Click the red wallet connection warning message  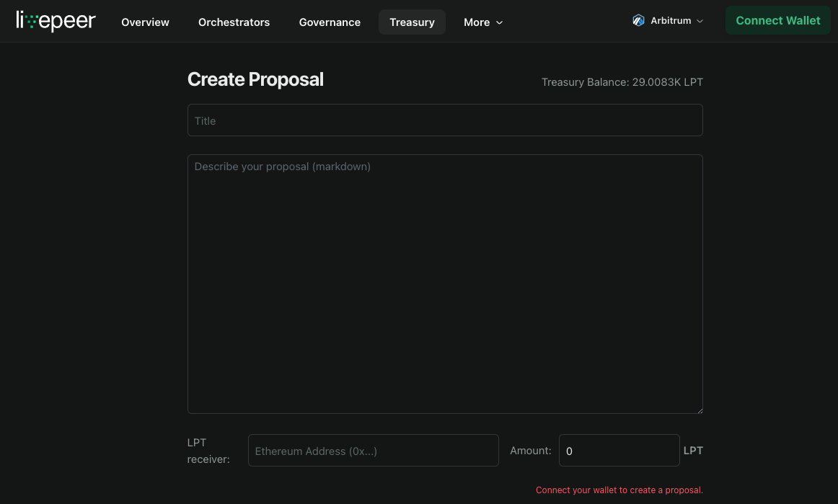coord(619,490)
